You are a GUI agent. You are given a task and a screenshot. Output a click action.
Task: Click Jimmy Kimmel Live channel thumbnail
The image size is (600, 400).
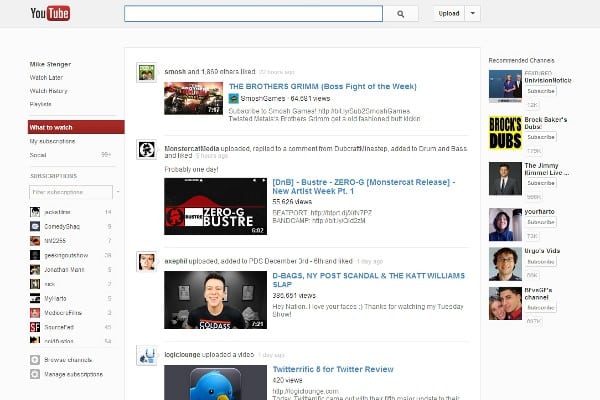(505, 179)
